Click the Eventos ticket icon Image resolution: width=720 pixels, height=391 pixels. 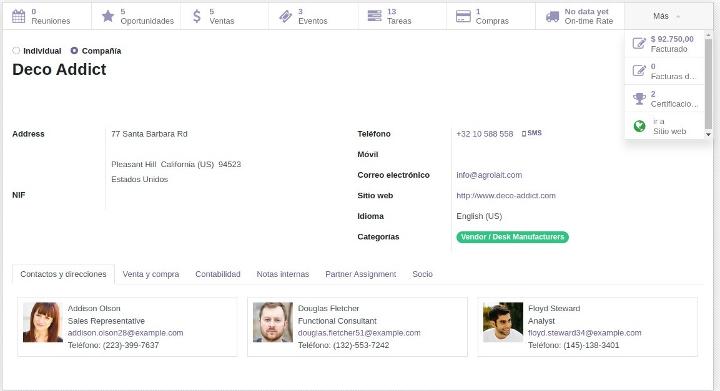[285, 17]
